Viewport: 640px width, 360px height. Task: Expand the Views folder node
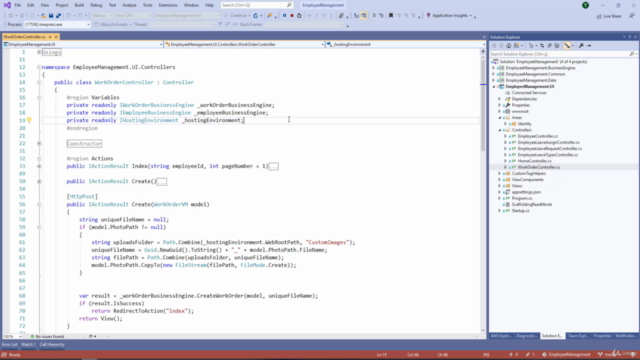tap(500, 186)
